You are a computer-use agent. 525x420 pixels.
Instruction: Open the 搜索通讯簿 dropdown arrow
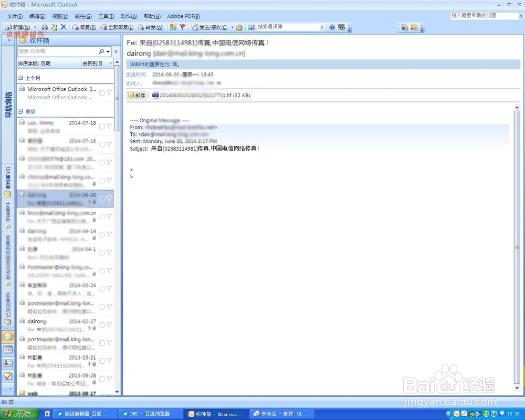pos(322,27)
